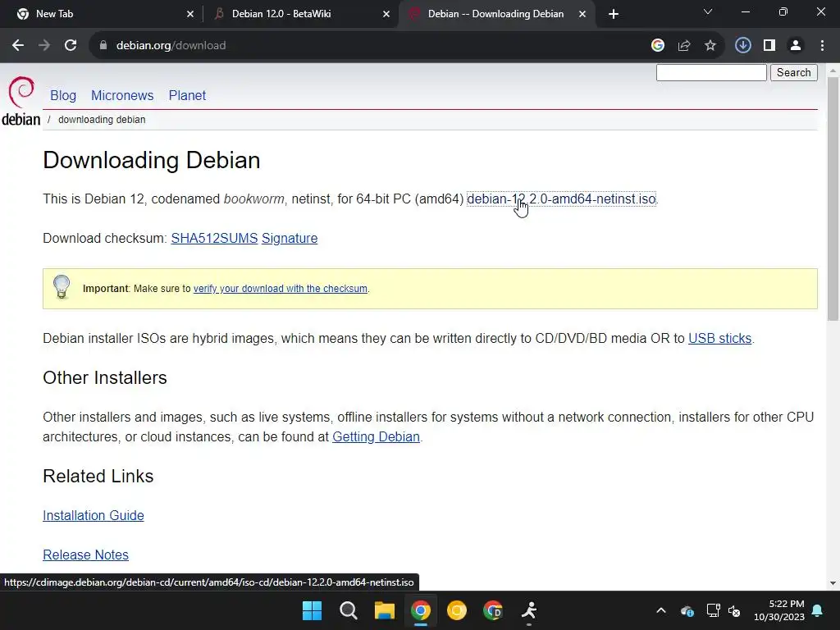Open the Planet link
The height and width of the screenshot is (630, 840).
[x=187, y=95]
